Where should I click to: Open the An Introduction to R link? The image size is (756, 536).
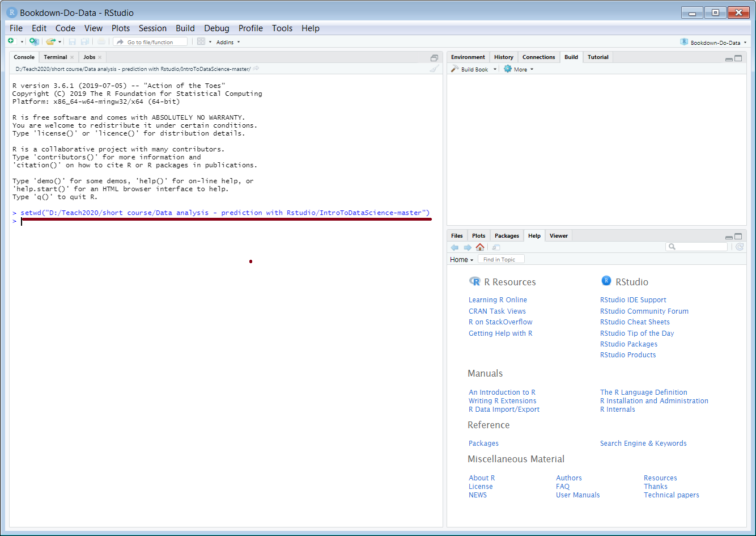tap(502, 392)
